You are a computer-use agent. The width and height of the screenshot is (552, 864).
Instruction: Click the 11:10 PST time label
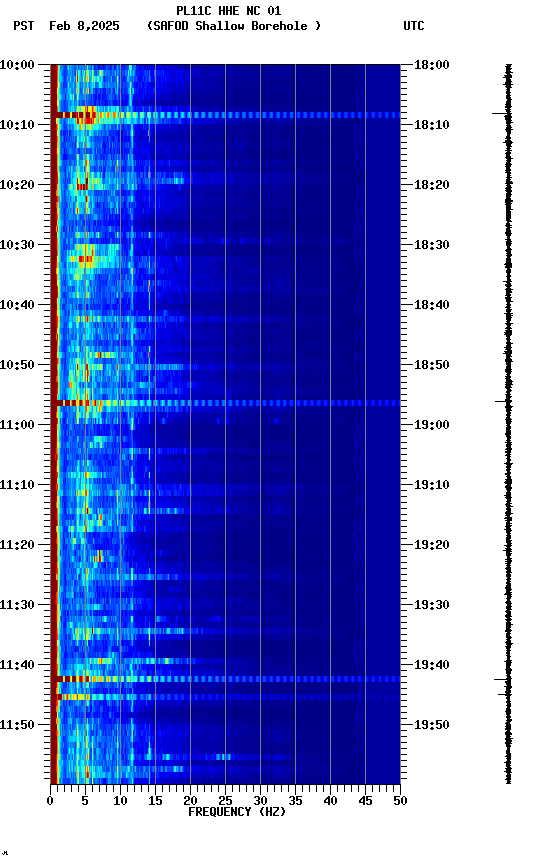[17, 485]
